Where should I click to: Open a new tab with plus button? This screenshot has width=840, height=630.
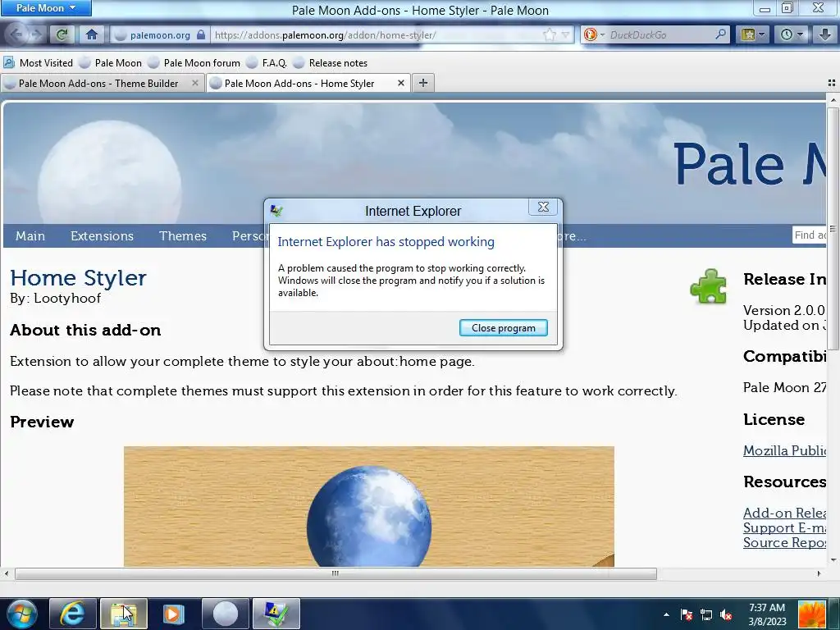coord(423,83)
